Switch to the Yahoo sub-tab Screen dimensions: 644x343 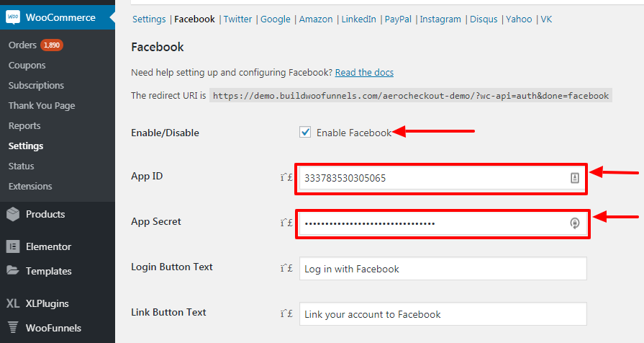(x=519, y=19)
